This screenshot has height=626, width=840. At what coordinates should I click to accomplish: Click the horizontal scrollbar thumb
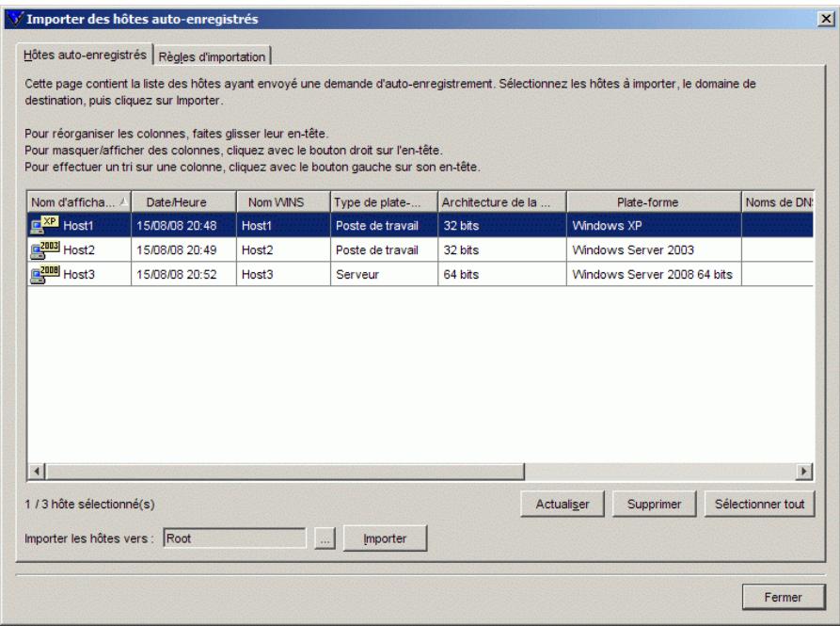click(285, 471)
